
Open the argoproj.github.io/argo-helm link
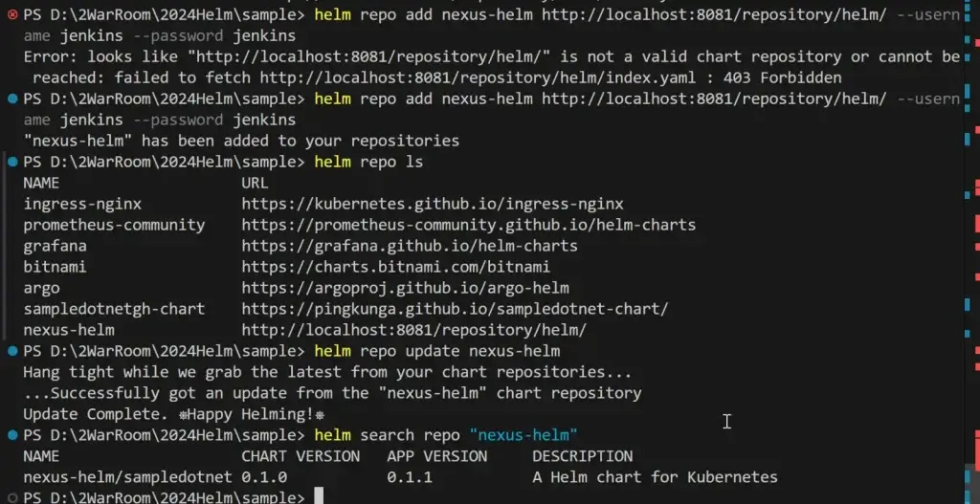pyautogui.click(x=405, y=288)
